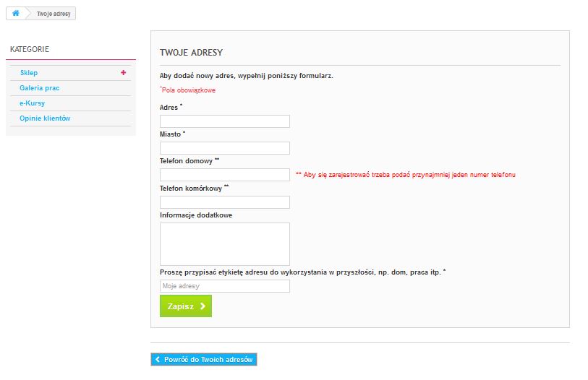Open the Galeria prac category
Viewport: 588px width, 380px height.
pyautogui.click(x=39, y=88)
